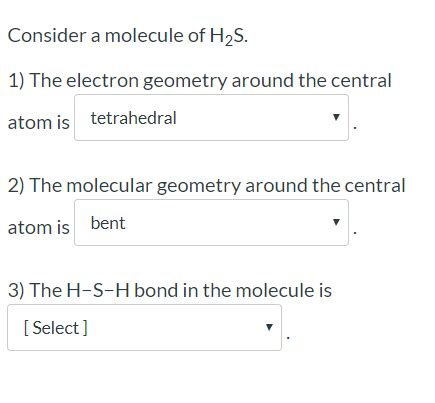Image resolution: width=435 pixels, height=403 pixels.
Task: Click 'H–S–H' in question 3
Action: coord(98,290)
